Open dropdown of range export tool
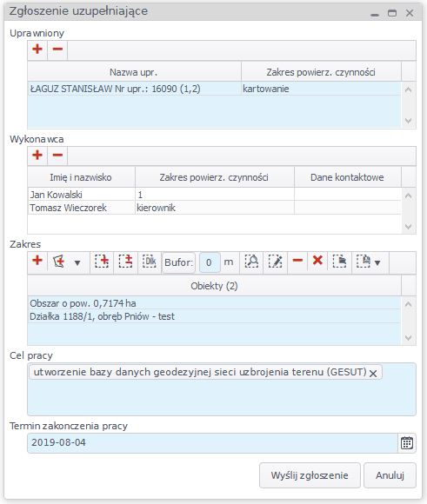 [377, 263]
